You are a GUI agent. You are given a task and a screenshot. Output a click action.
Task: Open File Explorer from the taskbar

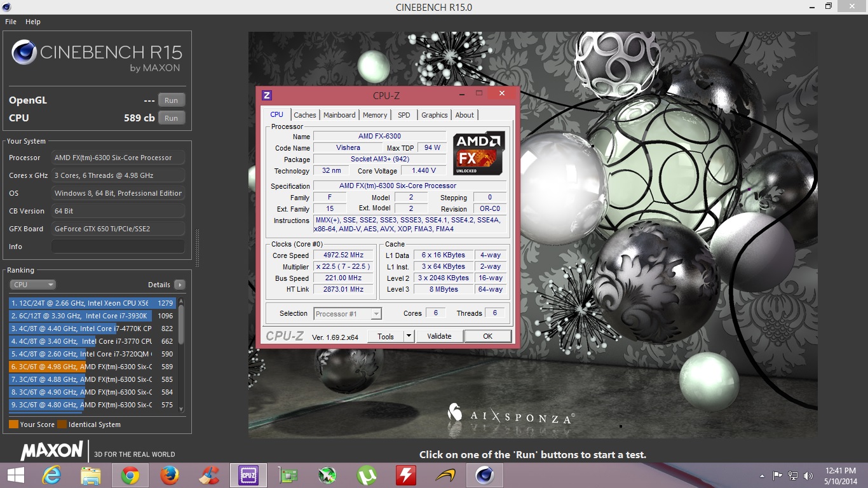click(91, 475)
